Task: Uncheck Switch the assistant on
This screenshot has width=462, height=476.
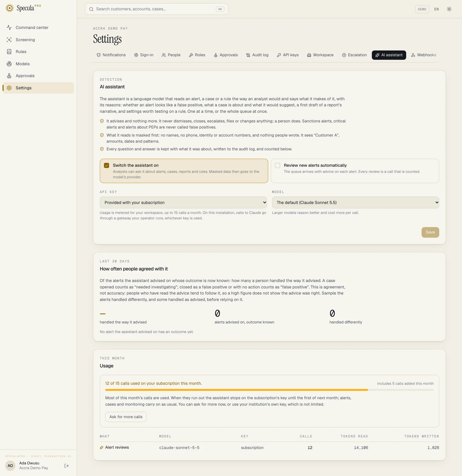Action: click(x=107, y=165)
